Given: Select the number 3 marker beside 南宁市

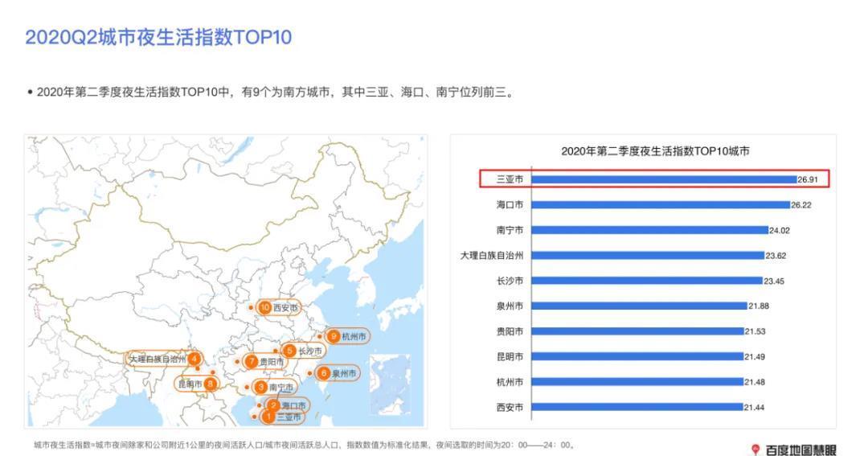Looking at the screenshot, I should point(260,387).
